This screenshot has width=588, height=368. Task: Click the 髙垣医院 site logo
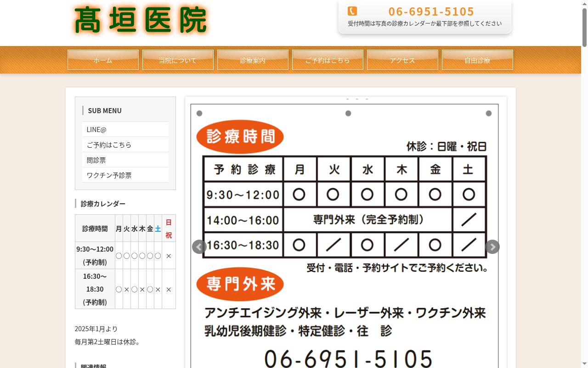coord(141,20)
